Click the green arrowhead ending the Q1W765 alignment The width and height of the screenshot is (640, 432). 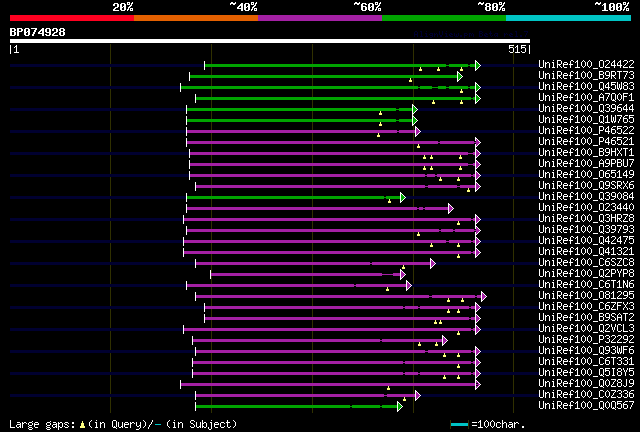tap(415, 120)
